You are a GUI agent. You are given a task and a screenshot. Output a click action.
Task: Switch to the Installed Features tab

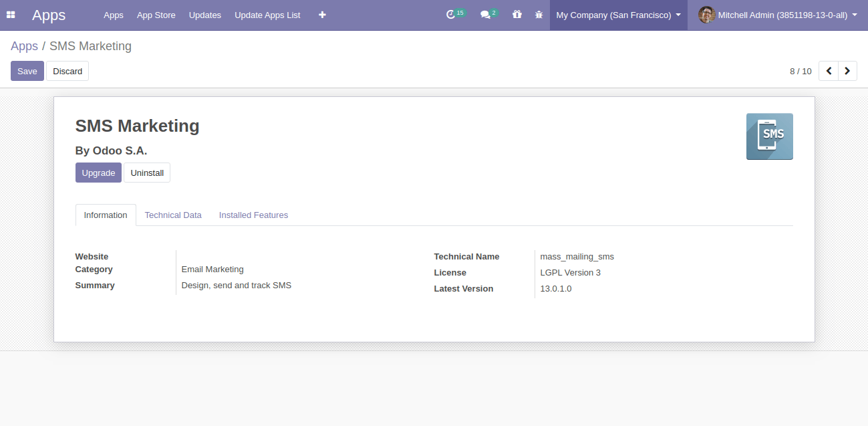(x=253, y=215)
